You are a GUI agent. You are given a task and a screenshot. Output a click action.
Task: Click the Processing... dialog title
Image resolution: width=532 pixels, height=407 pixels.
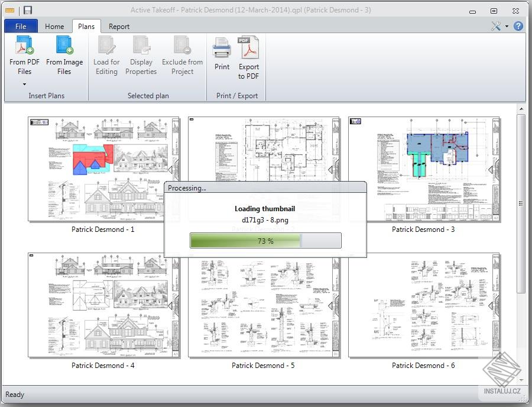click(187, 188)
